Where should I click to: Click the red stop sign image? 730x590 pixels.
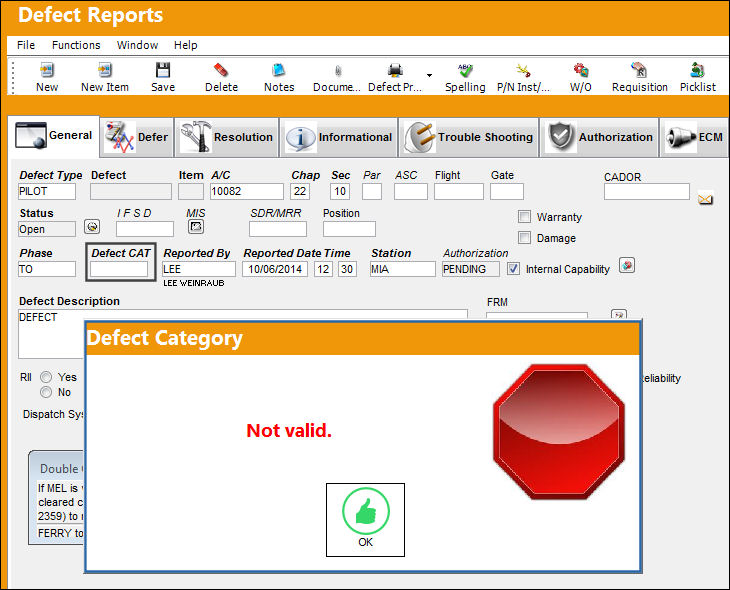(559, 432)
